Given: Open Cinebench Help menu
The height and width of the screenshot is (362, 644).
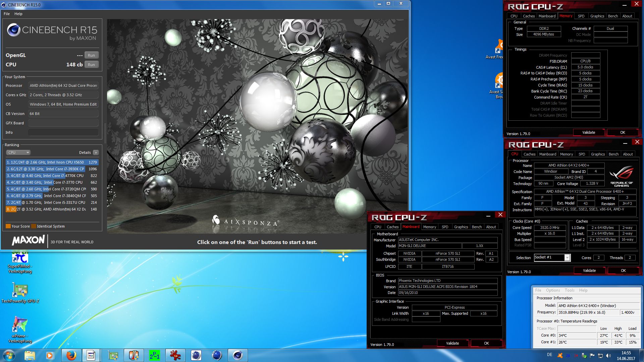Looking at the screenshot, I should [18, 14].
